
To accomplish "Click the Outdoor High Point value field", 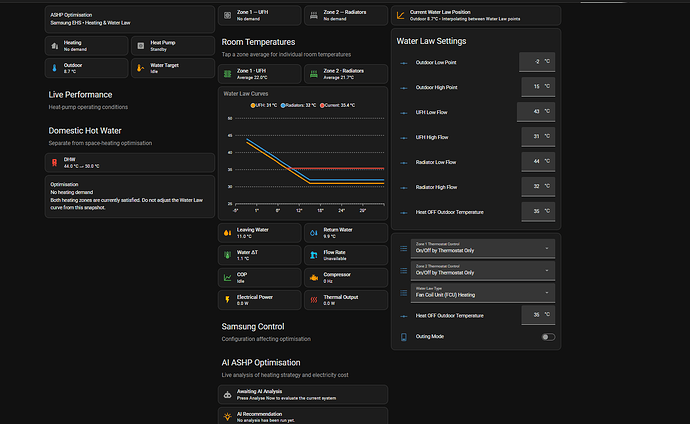I will 538,87.
